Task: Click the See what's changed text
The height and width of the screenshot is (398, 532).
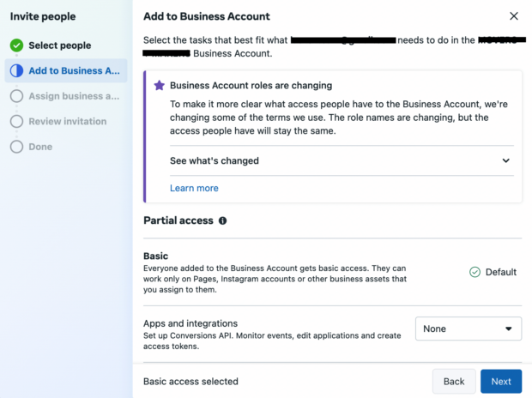Action: click(215, 160)
